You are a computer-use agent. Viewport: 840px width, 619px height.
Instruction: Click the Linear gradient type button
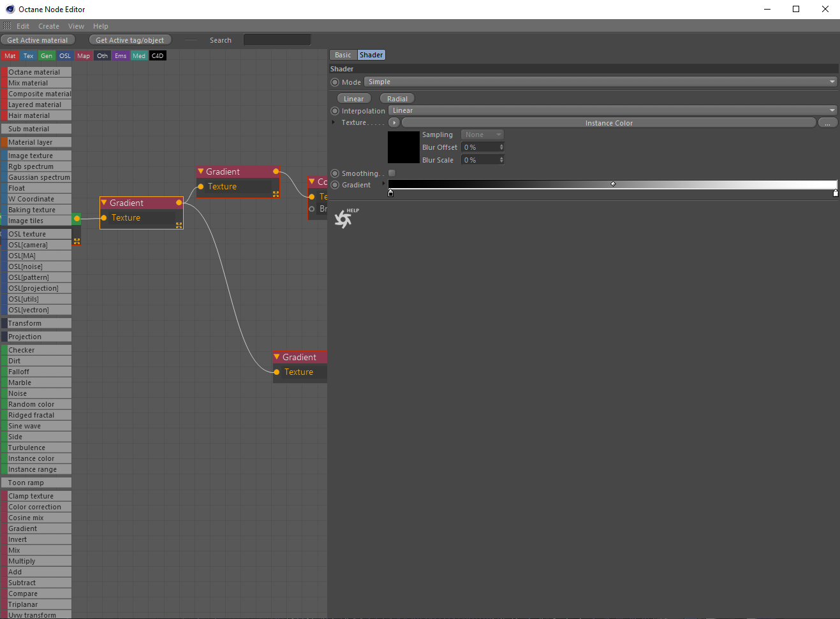point(354,99)
